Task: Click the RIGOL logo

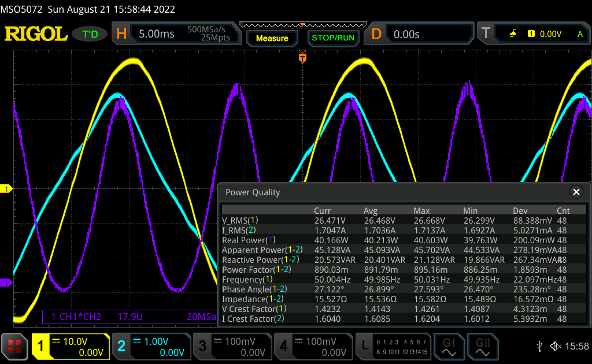Action: click(36, 34)
